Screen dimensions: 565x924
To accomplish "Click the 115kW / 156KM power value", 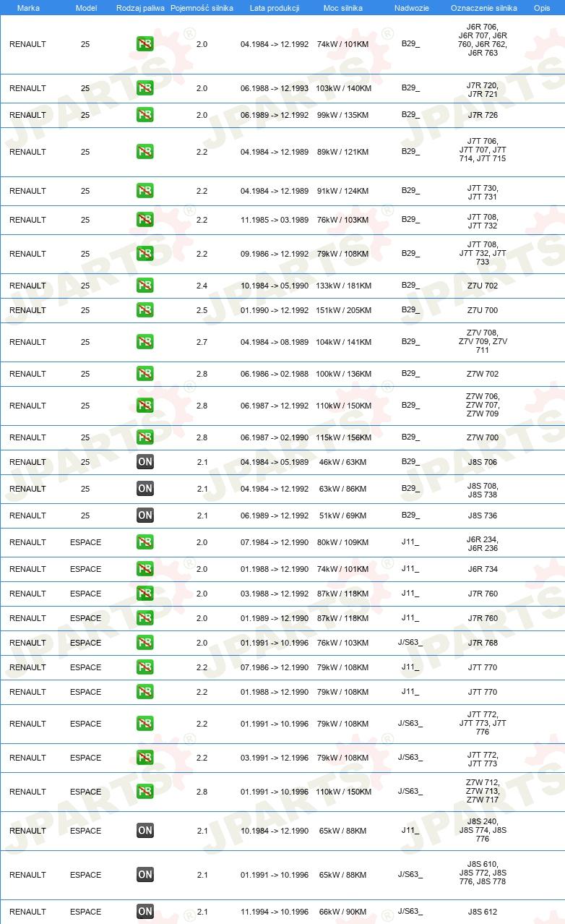I will pyautogui.click(x=344, y=437).
